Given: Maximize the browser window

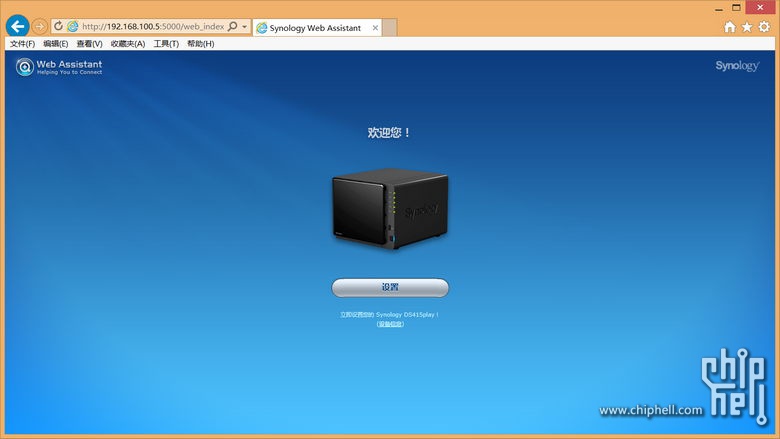Looking at the screenshot, I should tap(736, 7).
